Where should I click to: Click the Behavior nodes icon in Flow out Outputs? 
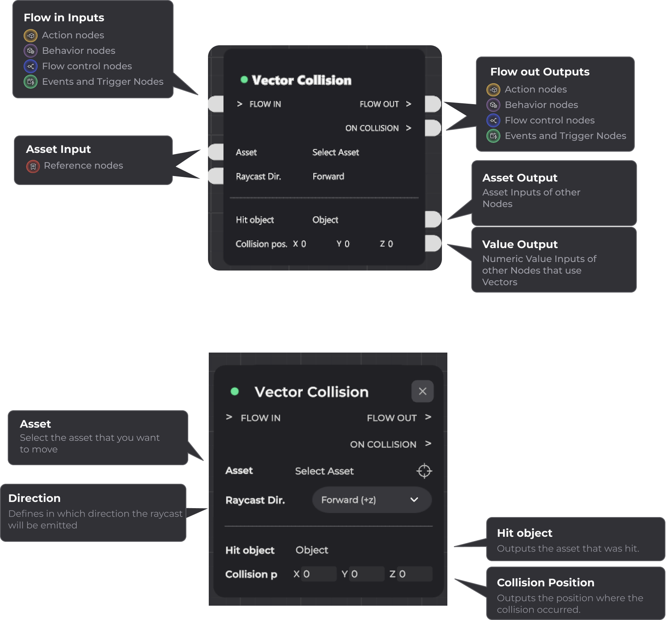493,105
